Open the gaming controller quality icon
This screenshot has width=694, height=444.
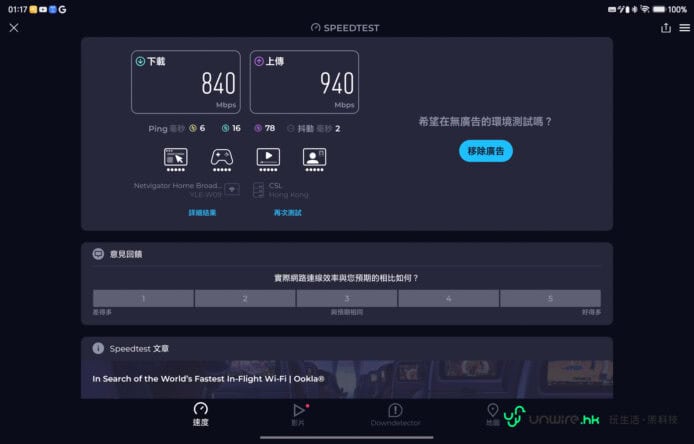[x=222, y=159]
